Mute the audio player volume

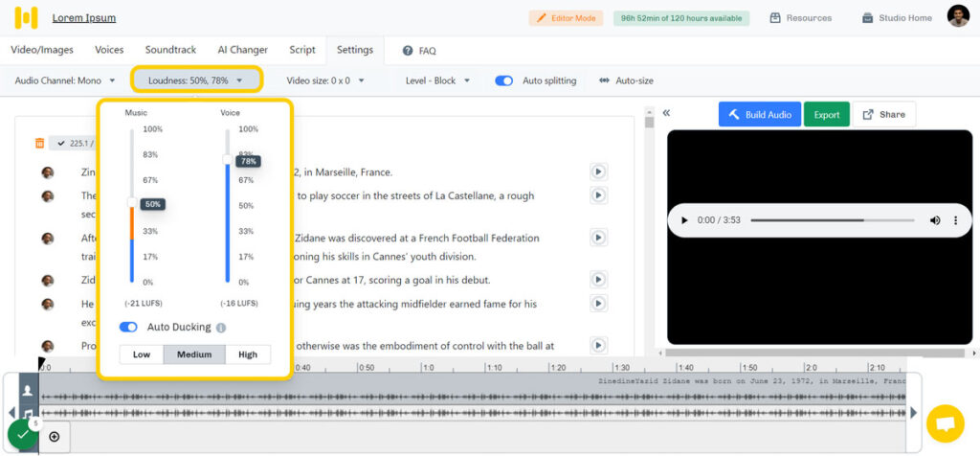point(935,220)
